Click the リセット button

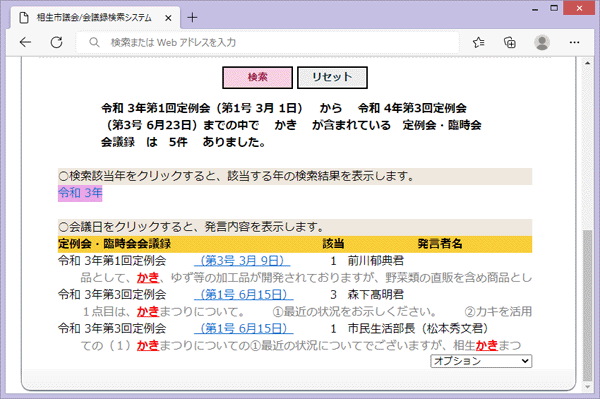tap(332, 78)
